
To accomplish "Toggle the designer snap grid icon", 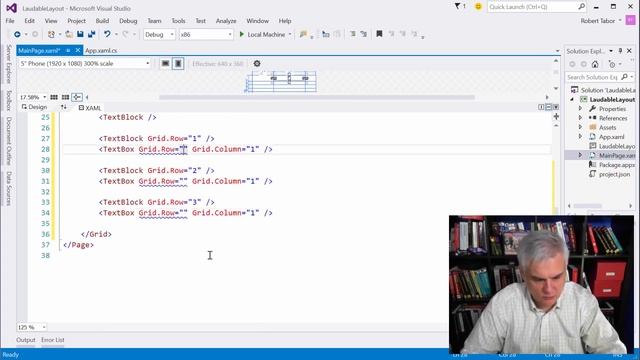I will click(x=54, y=97).
